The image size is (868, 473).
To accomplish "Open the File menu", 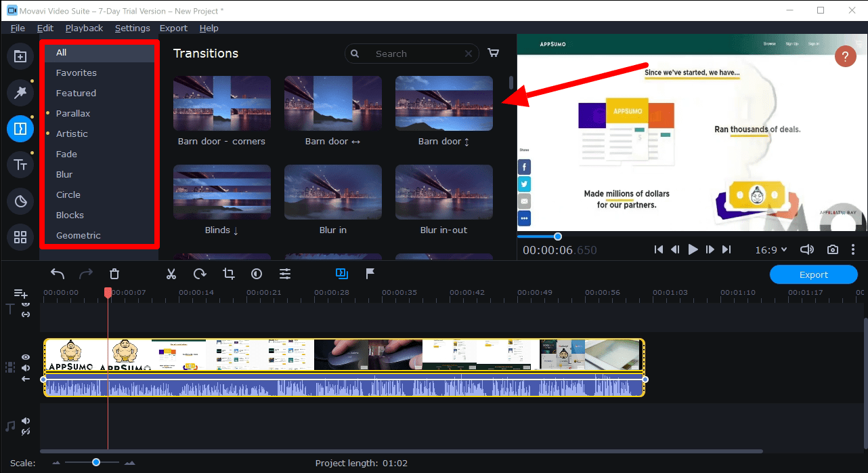I will tap(18, 28).
